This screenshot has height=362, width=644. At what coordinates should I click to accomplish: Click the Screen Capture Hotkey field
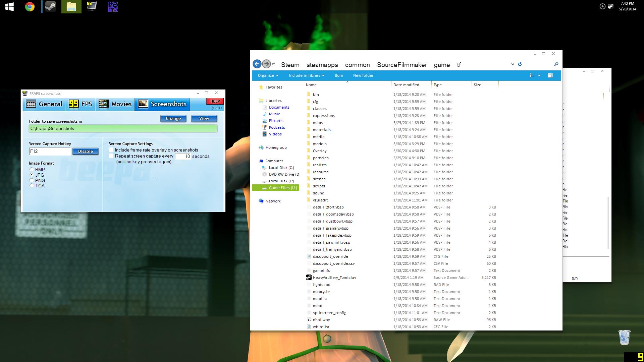pyautogui.click(x=50, y=152)
